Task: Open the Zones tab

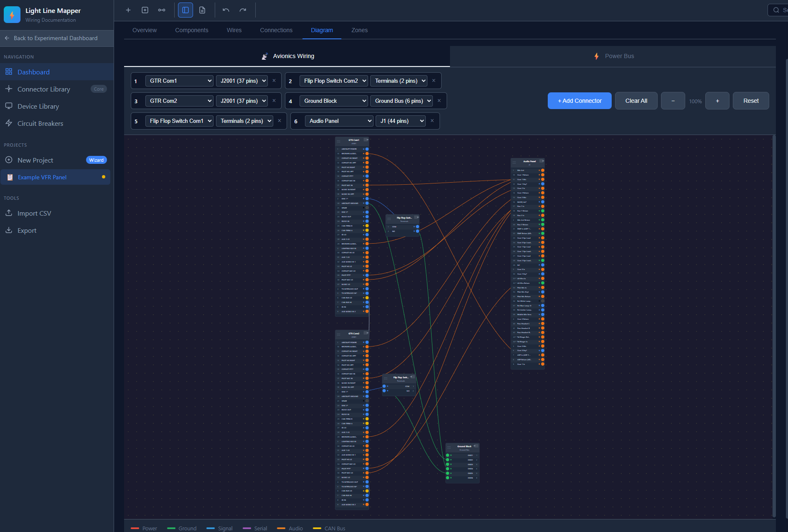Action: point(359,30)
